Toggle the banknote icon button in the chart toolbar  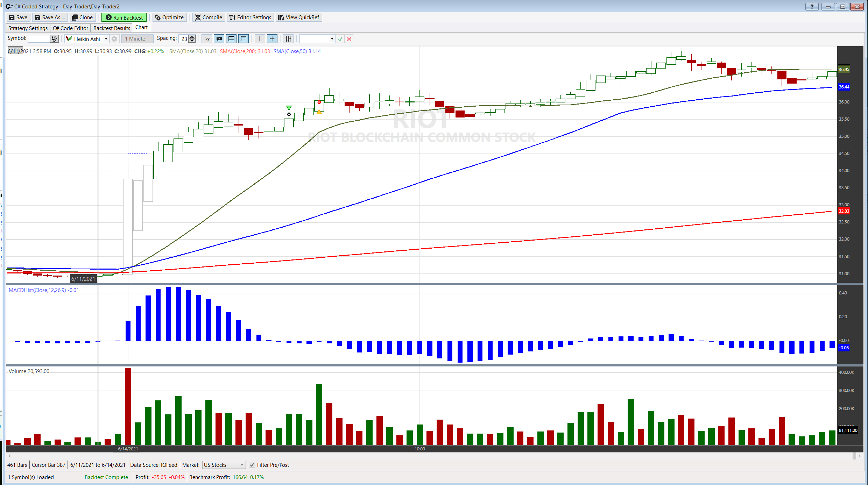pos(219,39)
